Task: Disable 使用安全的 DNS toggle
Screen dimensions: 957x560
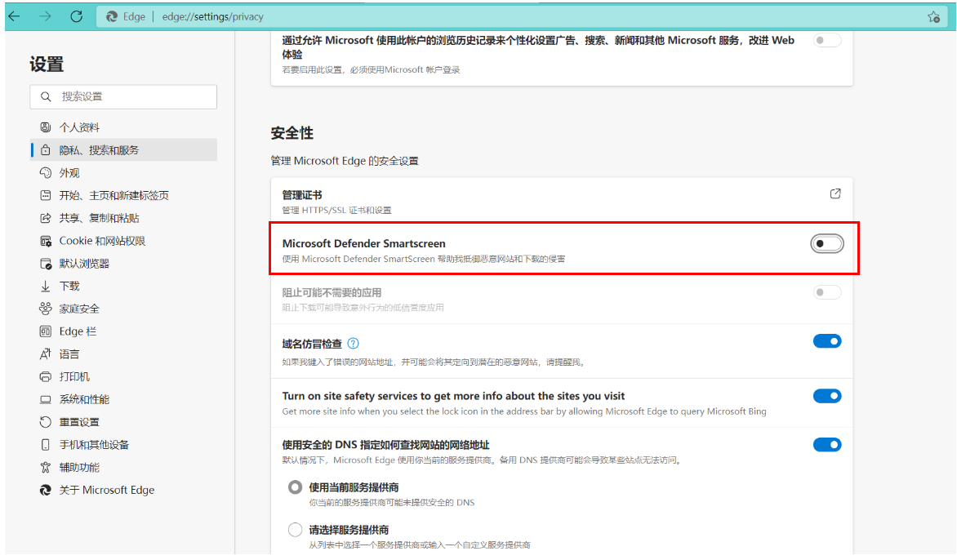Action: (827, 445)
